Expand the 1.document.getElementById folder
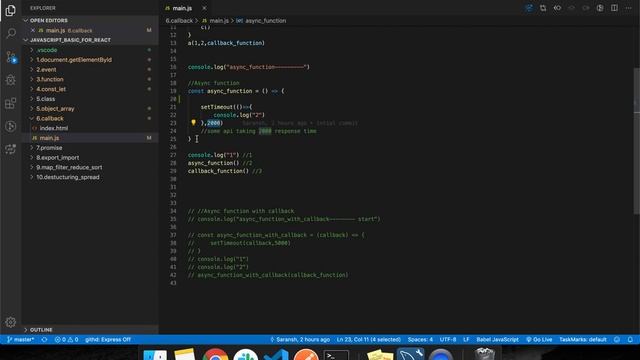640x360 pixels. pyautogui.click(x=74, y=60)
